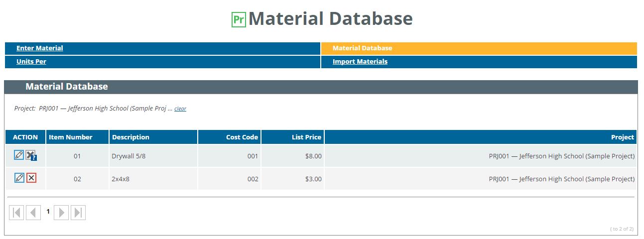Viewport: 644px width, 239px height.
Task: Sort by List Price column header
Action: [x=307, y=137]
